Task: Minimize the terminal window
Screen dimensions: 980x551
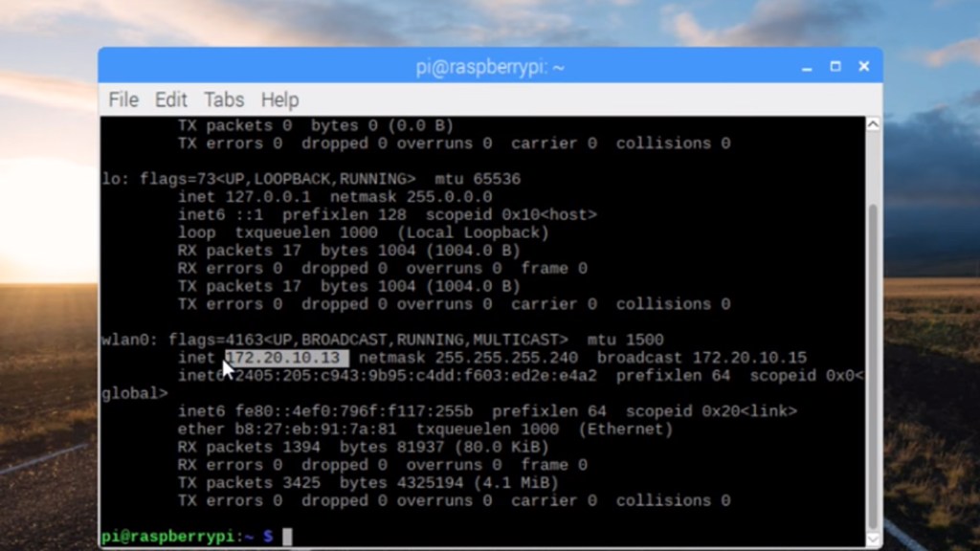Action: click(x=807, y=67)
